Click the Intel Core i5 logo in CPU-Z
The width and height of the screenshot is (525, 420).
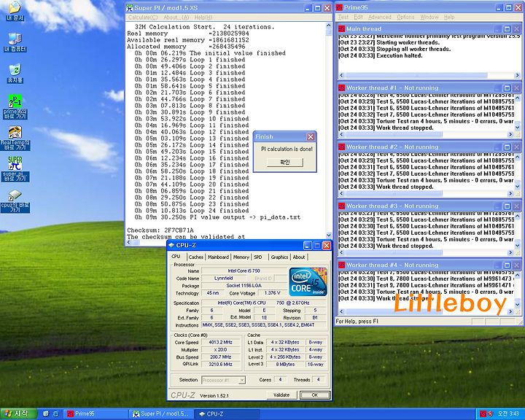pos(308,281)
